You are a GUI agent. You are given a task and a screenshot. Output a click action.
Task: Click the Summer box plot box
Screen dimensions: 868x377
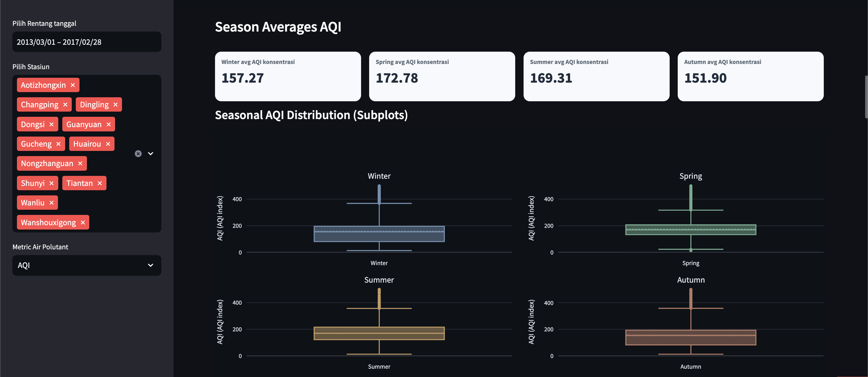pyautogui.click(x=379, y=333)
